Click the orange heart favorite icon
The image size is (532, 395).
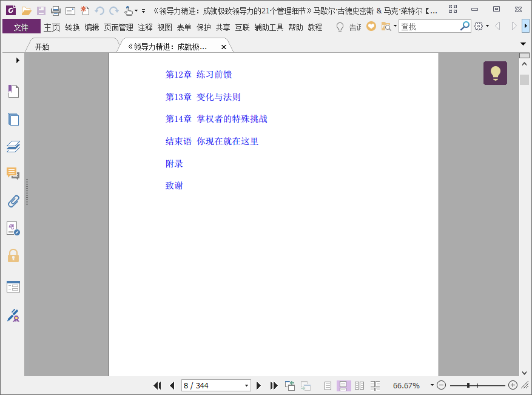coord(371,26)
